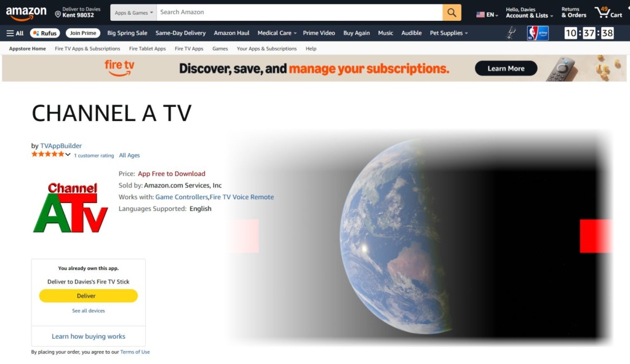Click the faded previous-image arrow
Screen dimensions: 630x364
[243, 236]
